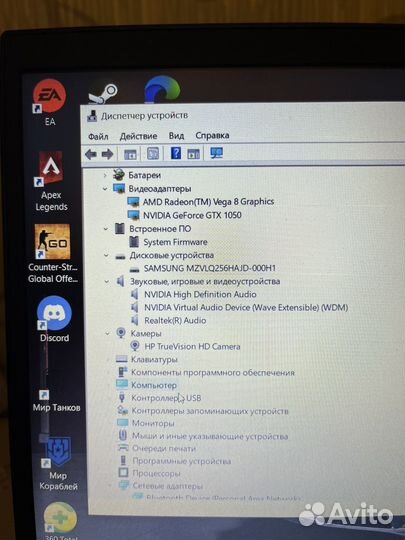Launch Steam from the desktop

(x=102, y=93)
